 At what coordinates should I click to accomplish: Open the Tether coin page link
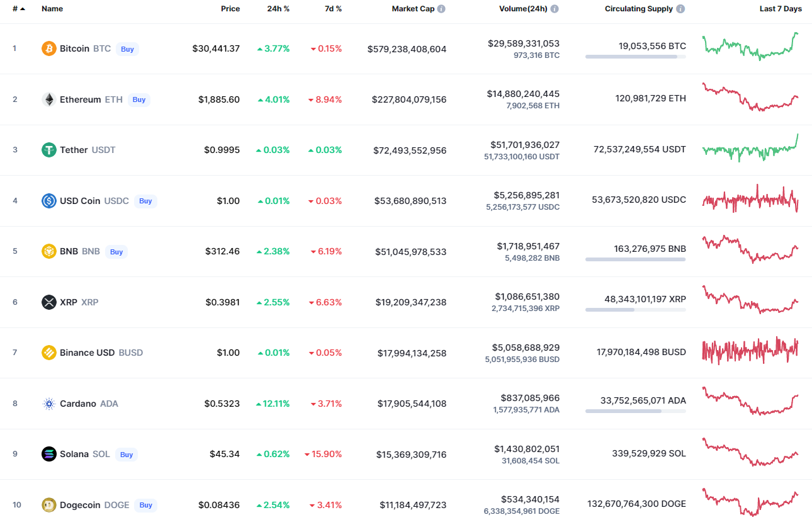click(x=74, y=150)
